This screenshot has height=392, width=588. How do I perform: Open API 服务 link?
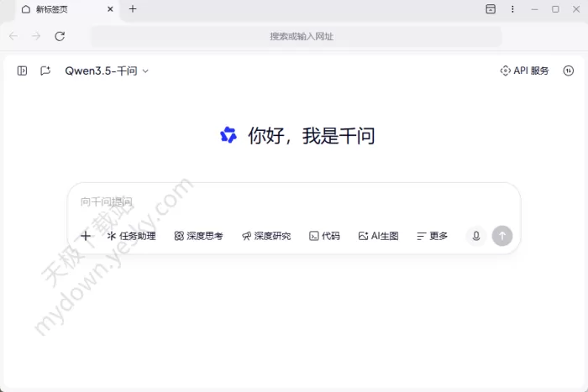525,71
